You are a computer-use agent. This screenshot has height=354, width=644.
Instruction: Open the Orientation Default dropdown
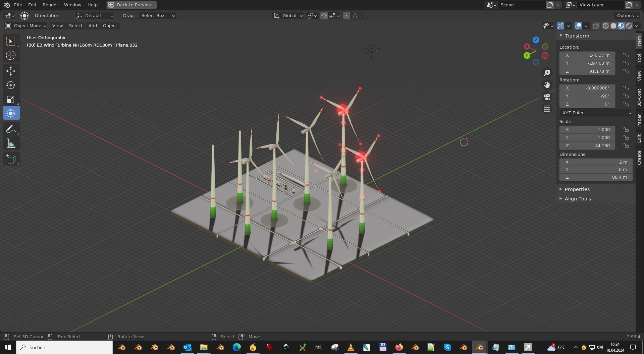[95, 16]
